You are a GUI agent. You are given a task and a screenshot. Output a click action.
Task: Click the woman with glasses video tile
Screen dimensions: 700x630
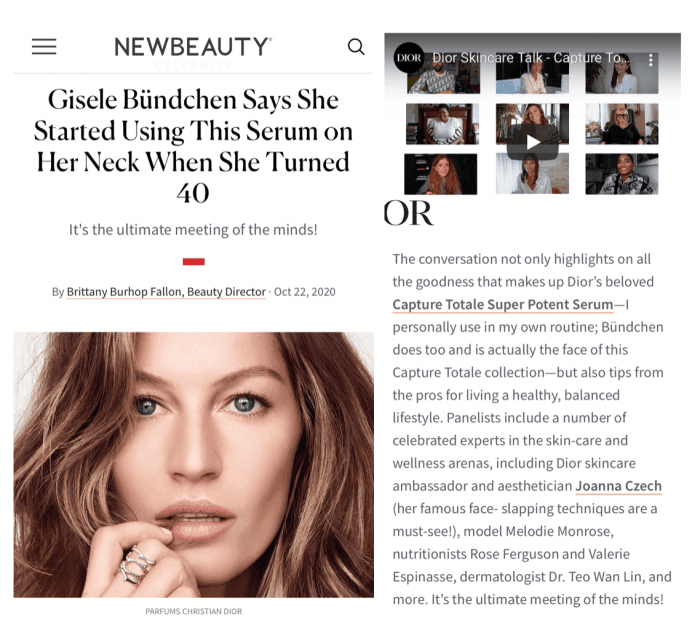click(x=621, y=124)
